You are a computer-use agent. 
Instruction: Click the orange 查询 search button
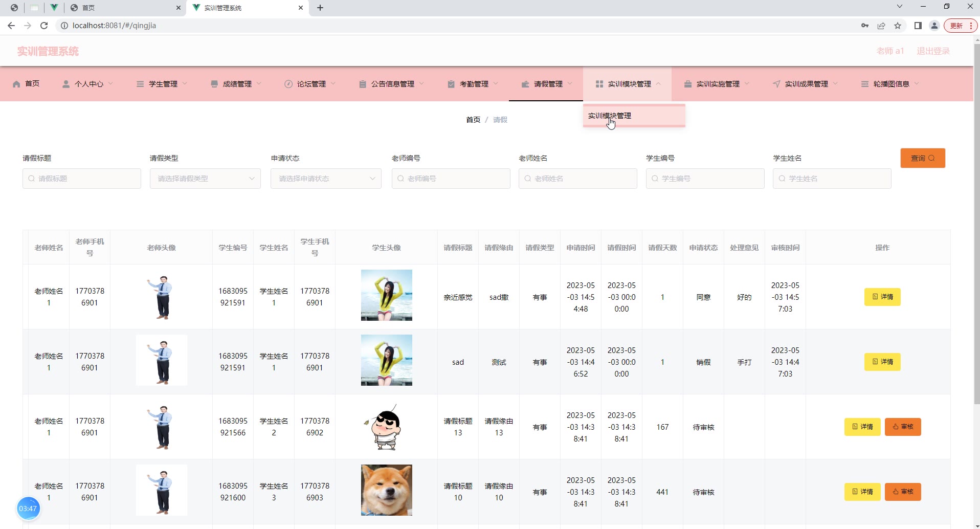[922, 158]
